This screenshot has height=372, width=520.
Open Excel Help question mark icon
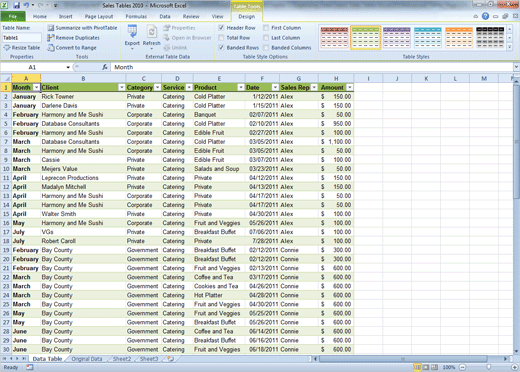click(x=485, y=16)
